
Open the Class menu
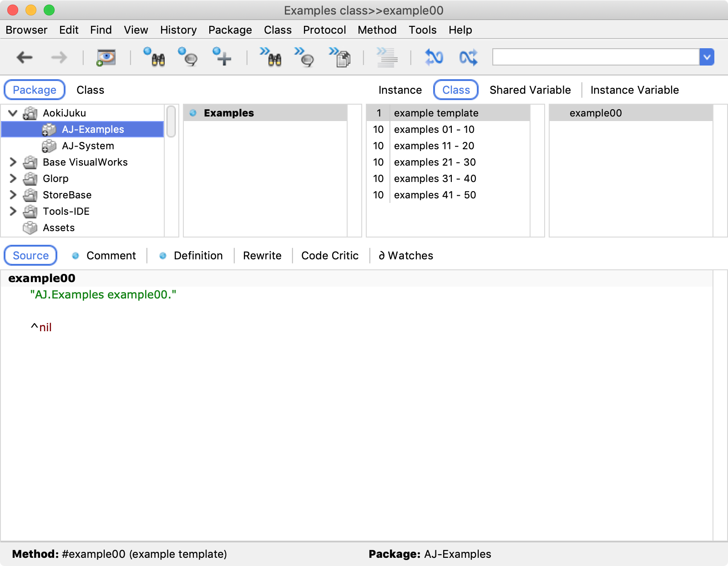[278, 30]
